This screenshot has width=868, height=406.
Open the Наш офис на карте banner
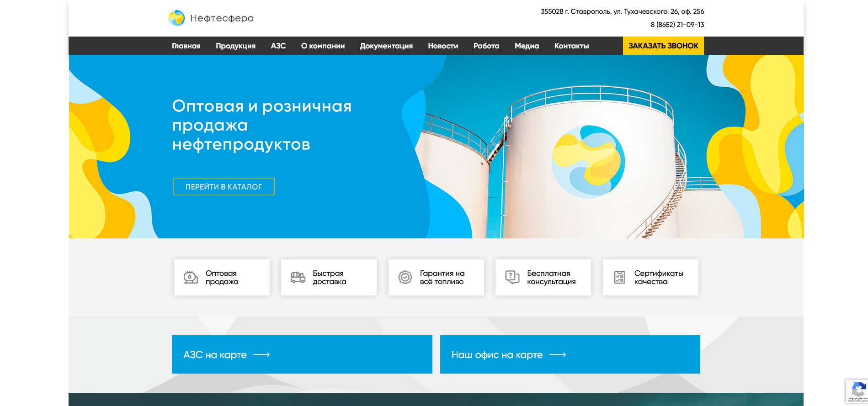click(x=570, y=354)
